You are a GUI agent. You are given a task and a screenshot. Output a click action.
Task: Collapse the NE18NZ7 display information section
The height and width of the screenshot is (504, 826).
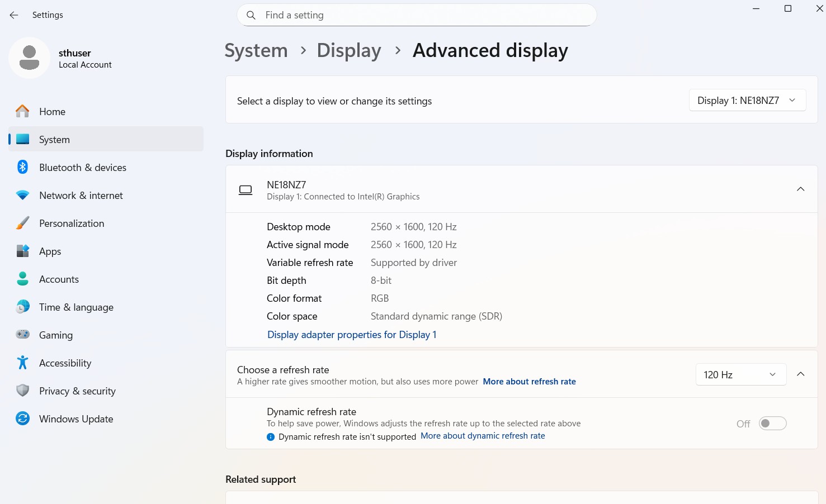pos(800,189)
